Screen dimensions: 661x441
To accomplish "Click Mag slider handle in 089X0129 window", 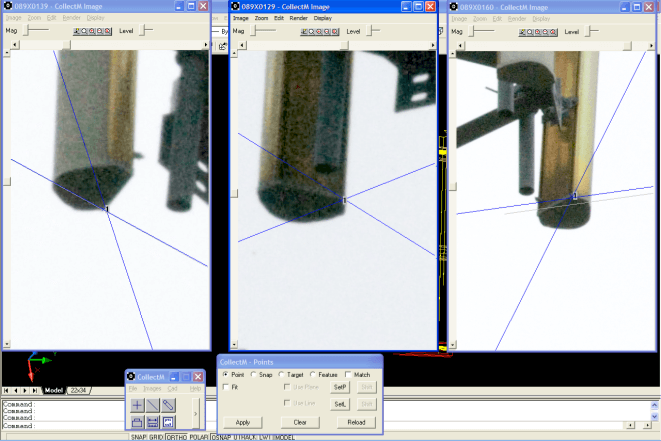I will coord(253,31).
